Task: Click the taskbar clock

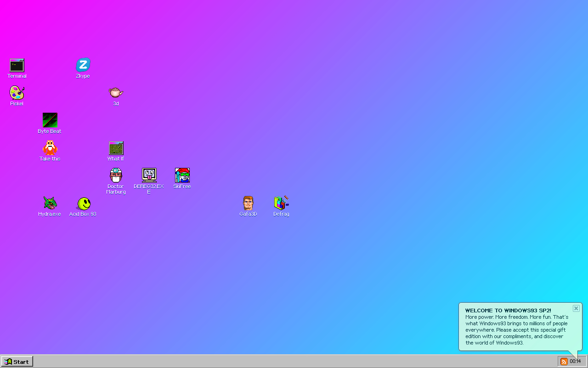Action: tap(575, 362)
